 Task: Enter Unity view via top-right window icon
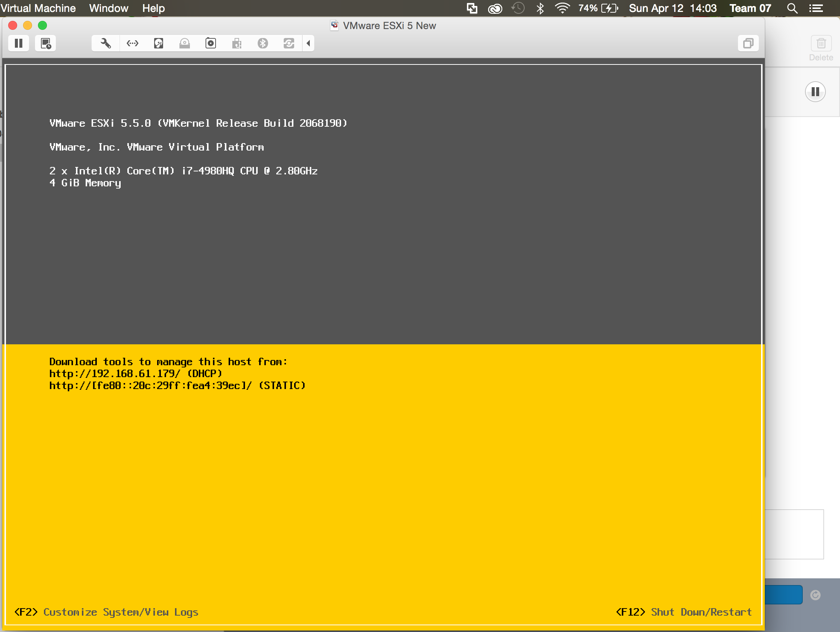coord(748,43)
